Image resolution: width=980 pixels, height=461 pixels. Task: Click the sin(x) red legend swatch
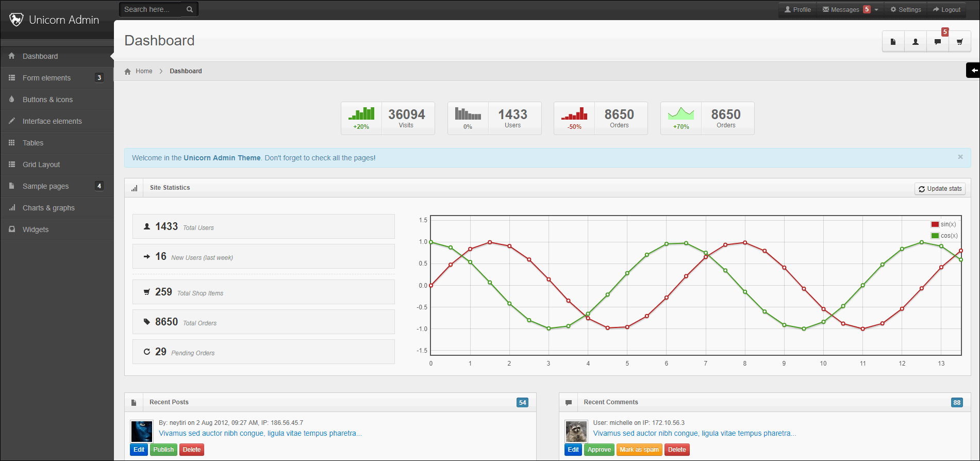[935, 224]
